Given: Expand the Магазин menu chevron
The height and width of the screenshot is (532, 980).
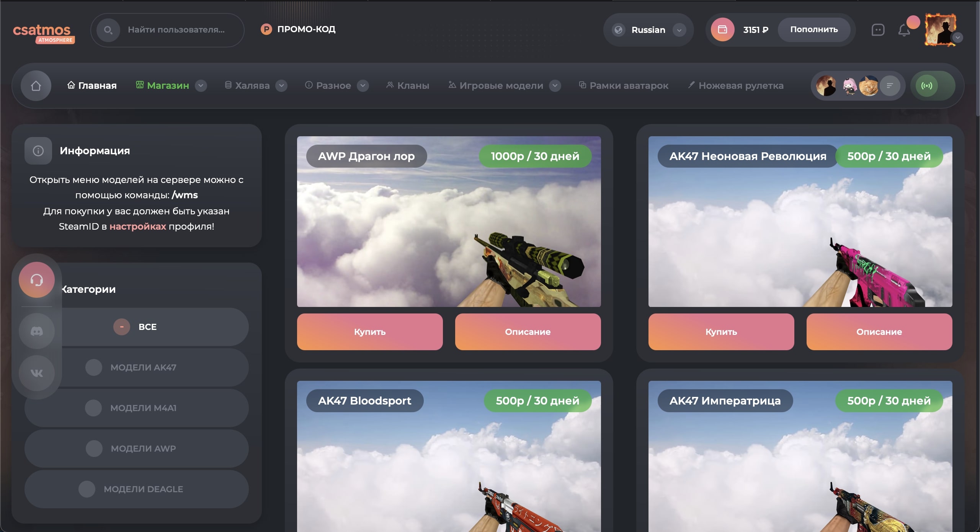Looking at the screenshot, I should [x=201, y=86].
